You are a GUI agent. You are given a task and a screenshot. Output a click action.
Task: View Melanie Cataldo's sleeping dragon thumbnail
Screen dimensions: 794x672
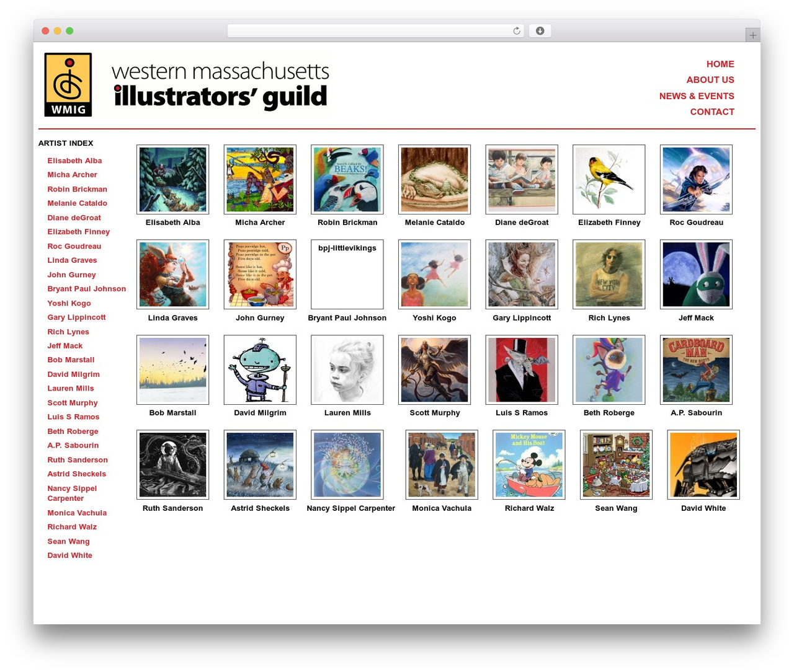[435, 180]
